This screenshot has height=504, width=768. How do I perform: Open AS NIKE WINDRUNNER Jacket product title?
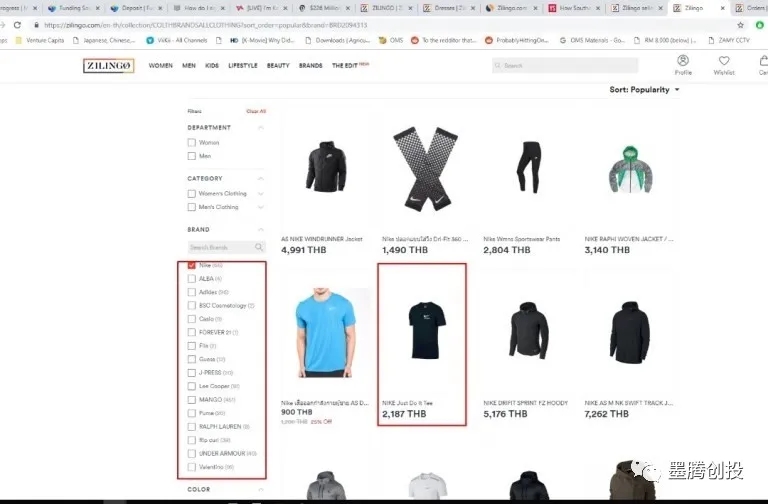(322, 239)
